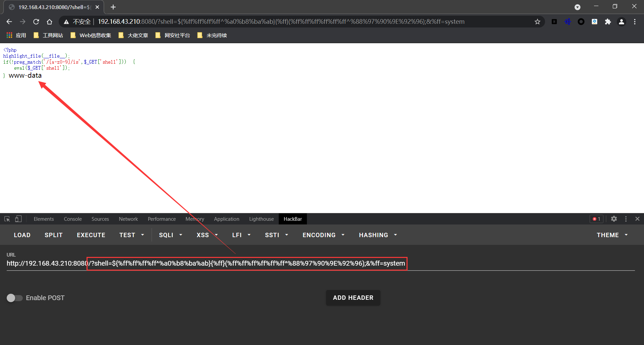The height and width of the screenshot is (345, 644).
Task: Open the Chrome three-dot menu
Action: point(635,22)
